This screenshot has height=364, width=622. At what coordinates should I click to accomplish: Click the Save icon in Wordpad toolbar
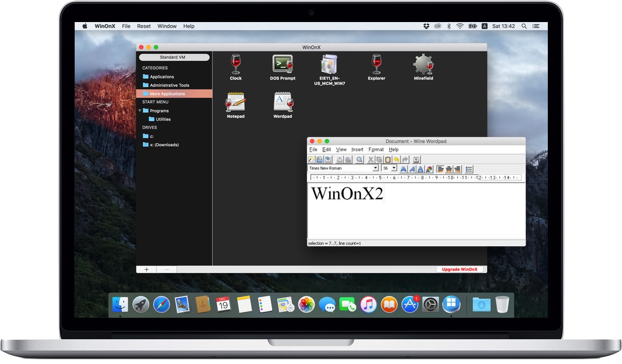[328, 160]
